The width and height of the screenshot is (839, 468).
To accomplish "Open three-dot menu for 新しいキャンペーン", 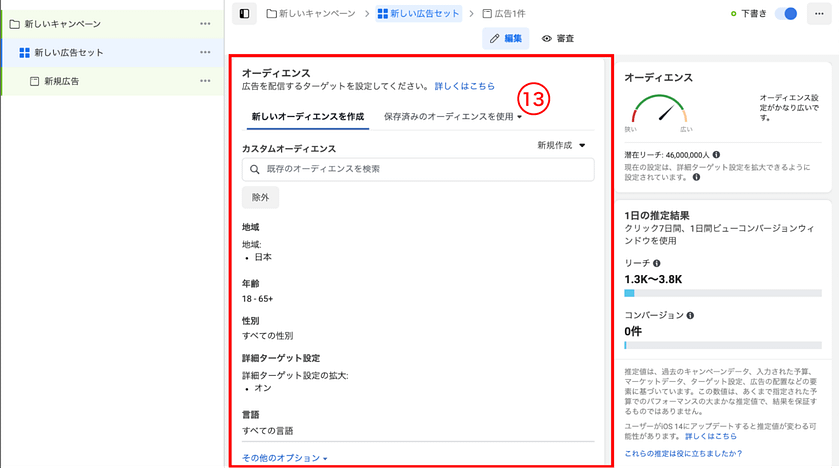I will (205, 23).
